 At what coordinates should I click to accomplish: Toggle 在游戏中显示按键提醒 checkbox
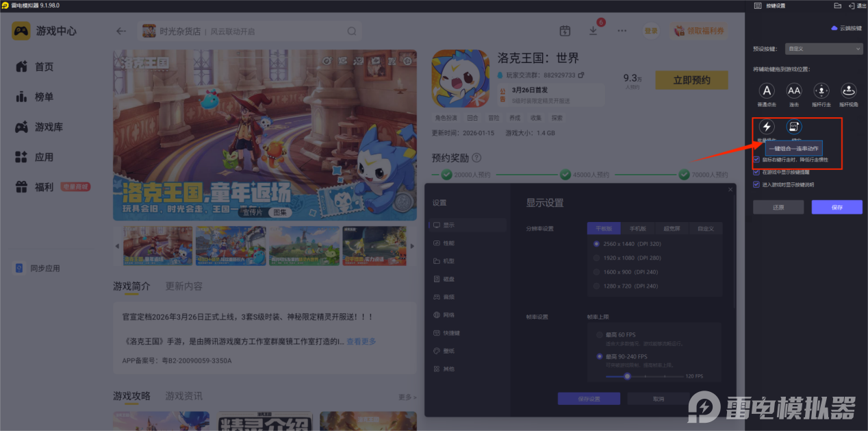pos(756,172)
